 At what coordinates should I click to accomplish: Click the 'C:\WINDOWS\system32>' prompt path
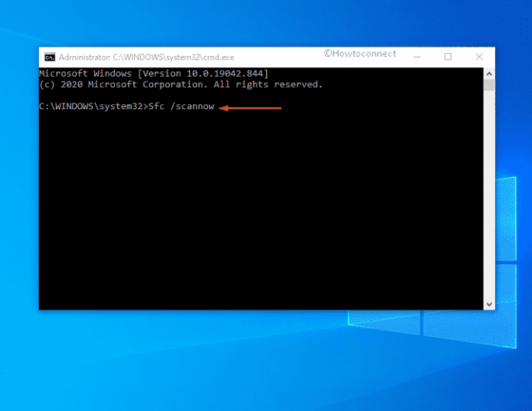click(x=92, y=107)
